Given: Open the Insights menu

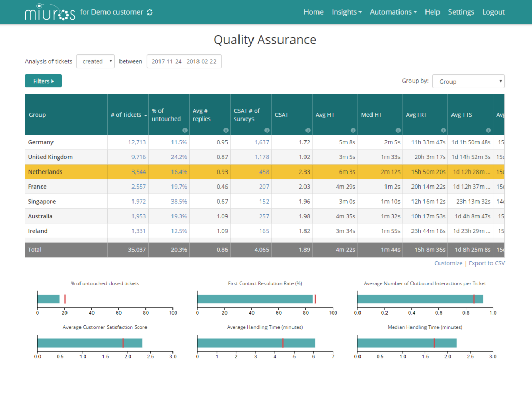Looking at the screenshot, I should coord(347,12).
